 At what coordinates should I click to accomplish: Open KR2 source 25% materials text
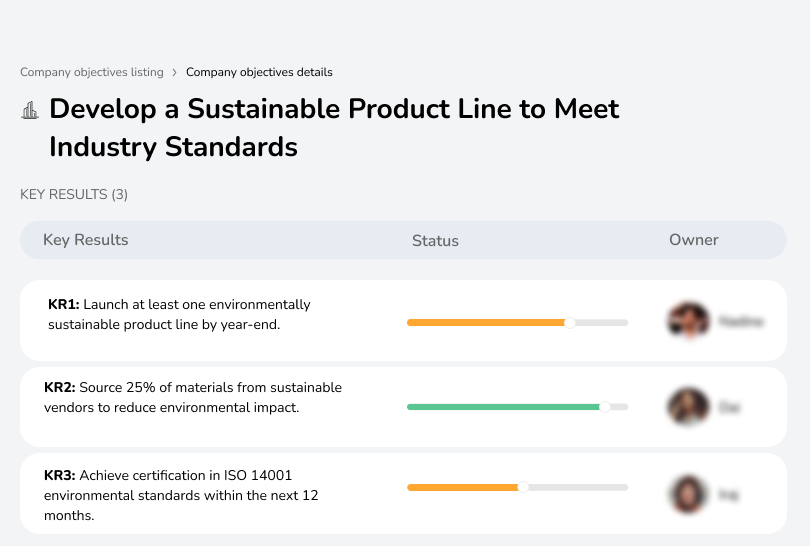pyautogui.click(x=193, y=397)
